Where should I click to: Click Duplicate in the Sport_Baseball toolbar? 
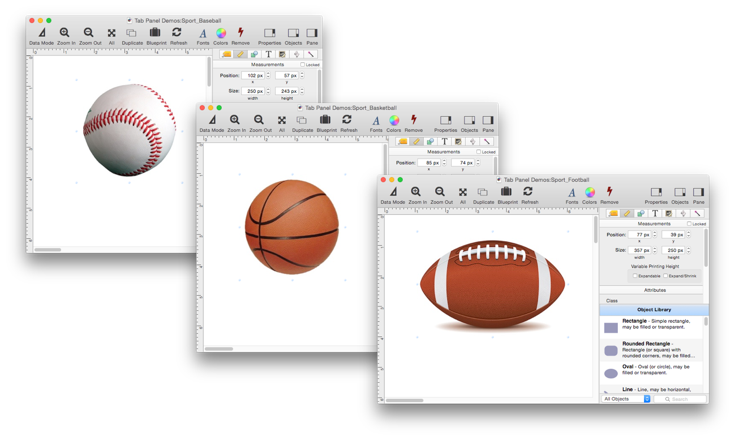132,36
